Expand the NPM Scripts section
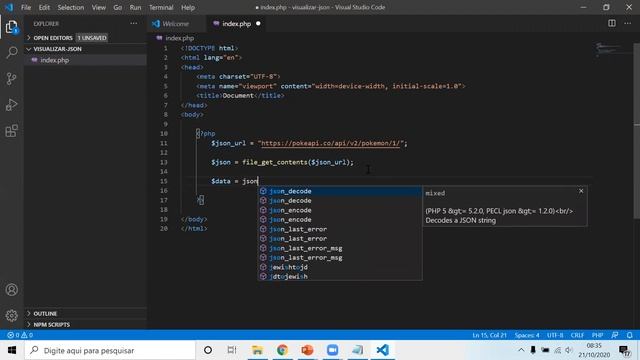Image resolution: width=640 pixels, height=360 pixels. [51, 324]
